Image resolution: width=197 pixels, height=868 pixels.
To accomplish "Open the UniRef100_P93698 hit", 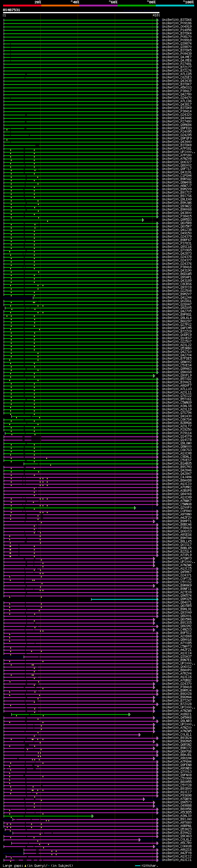I will point(176,795).
